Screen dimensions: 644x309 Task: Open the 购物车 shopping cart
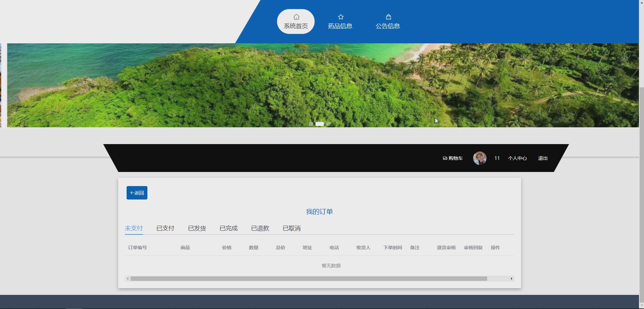[x=453, y=158]
